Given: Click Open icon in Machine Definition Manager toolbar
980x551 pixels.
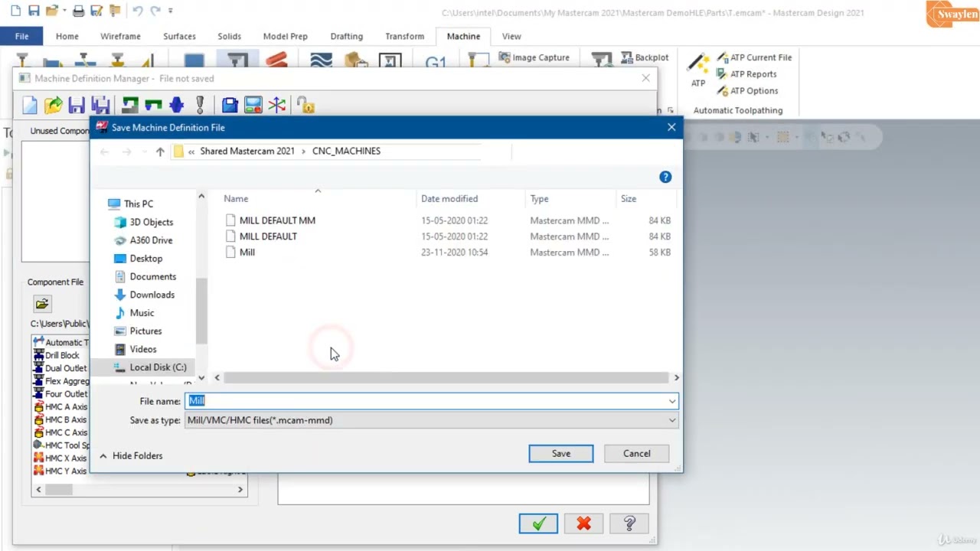Looking at the screenshot, I should [x=53, y=105].
